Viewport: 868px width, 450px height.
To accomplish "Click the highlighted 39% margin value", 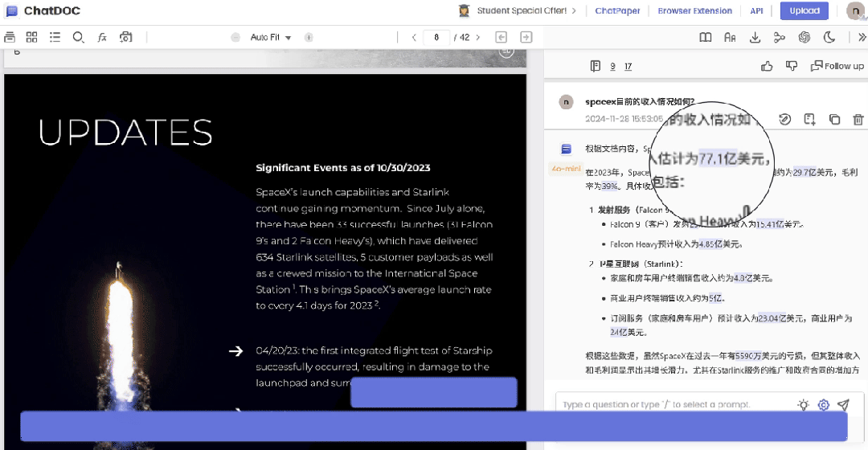I will pyautogui.click(x=609, y=186).
